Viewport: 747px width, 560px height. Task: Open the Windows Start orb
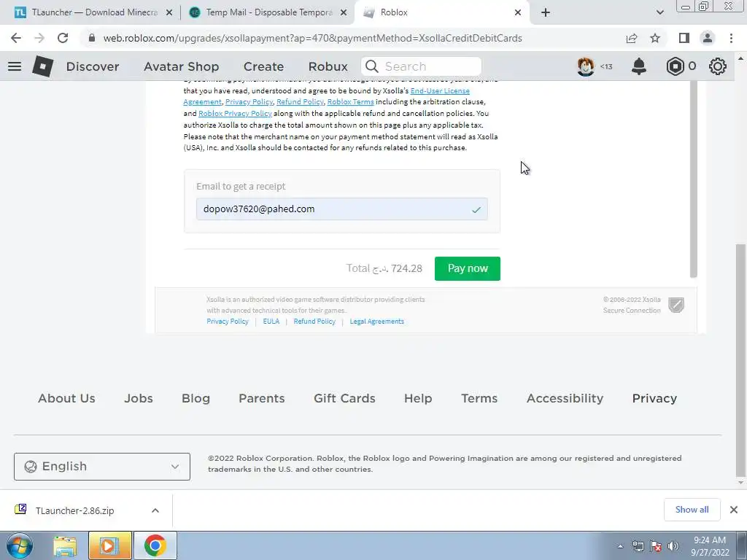(x=20, y=545)
